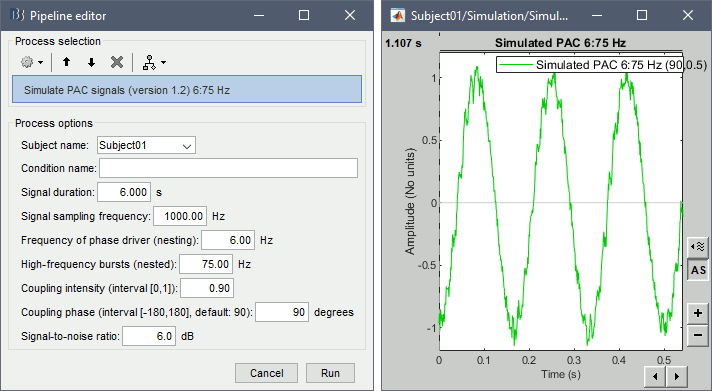Viewport: 712px width, 391px height.
Task: Edit the Signal duration value 6.000
Action: pyautogui.click(x=124, y=192)
